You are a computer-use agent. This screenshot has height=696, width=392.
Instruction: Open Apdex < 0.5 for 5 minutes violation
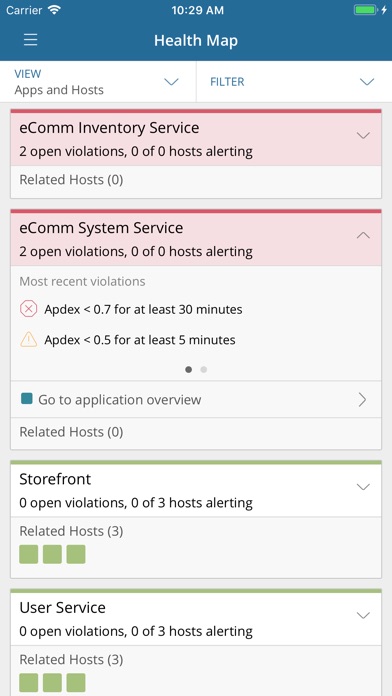139,340
